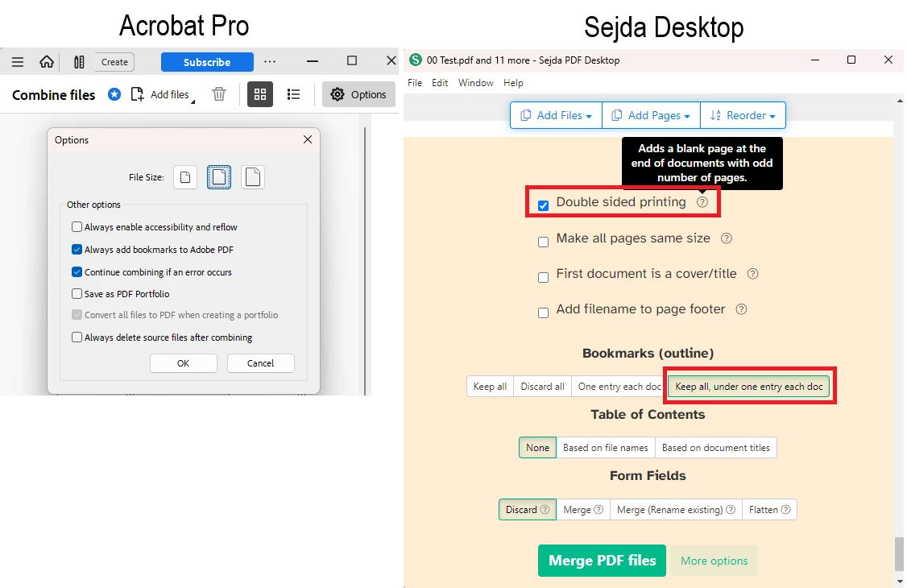The width and height of the screenshot is (907, 588).
Task: Select Keep all, under one entry each doc
Action: (749, 386)
